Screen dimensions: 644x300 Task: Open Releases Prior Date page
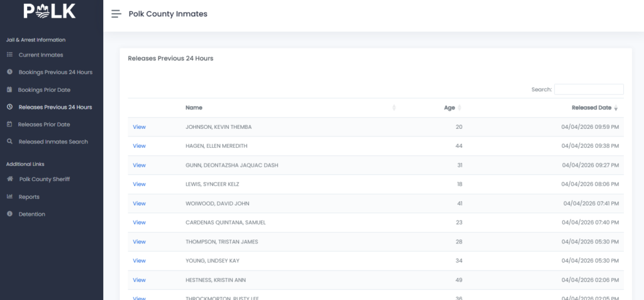pos(44,125)
